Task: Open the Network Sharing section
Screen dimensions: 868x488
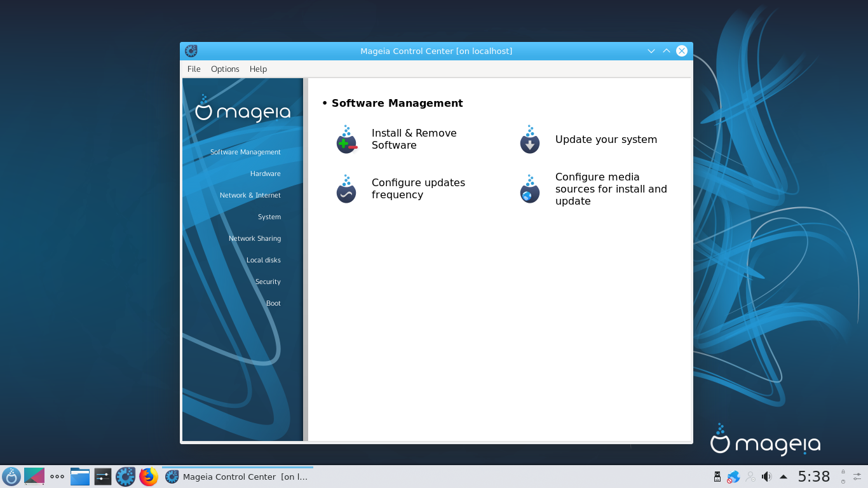Action: coord(254,238)
